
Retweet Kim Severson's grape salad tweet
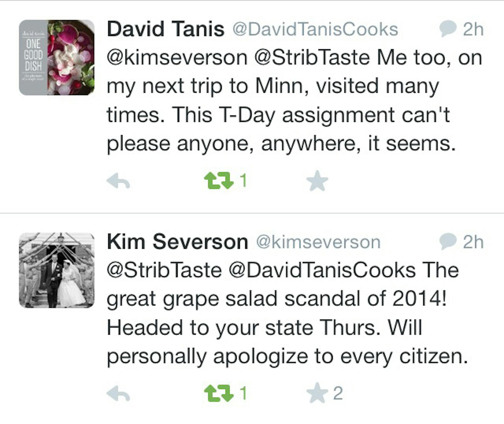(x=219, y=394)
